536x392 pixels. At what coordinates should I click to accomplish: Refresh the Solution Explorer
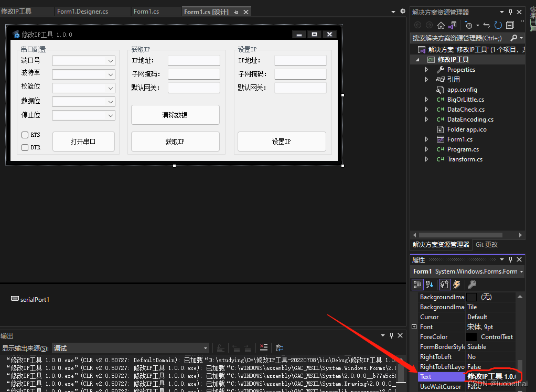[498, 25]
